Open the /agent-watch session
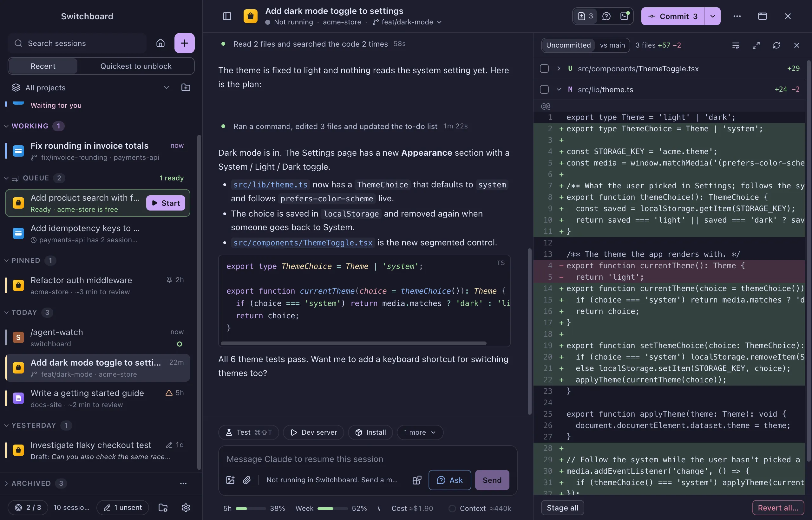812x520 pixels. tap(98, 338)
